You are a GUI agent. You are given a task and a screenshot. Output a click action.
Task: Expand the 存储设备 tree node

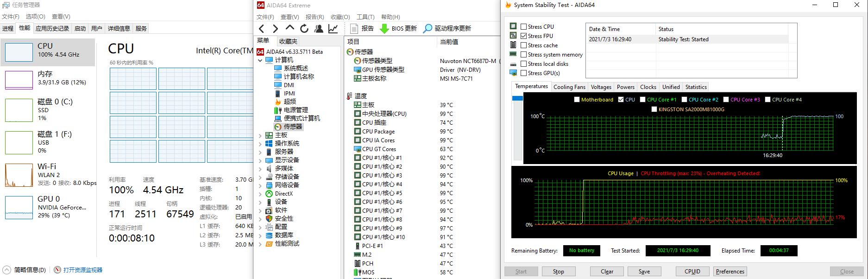click(x=260, y=177)
